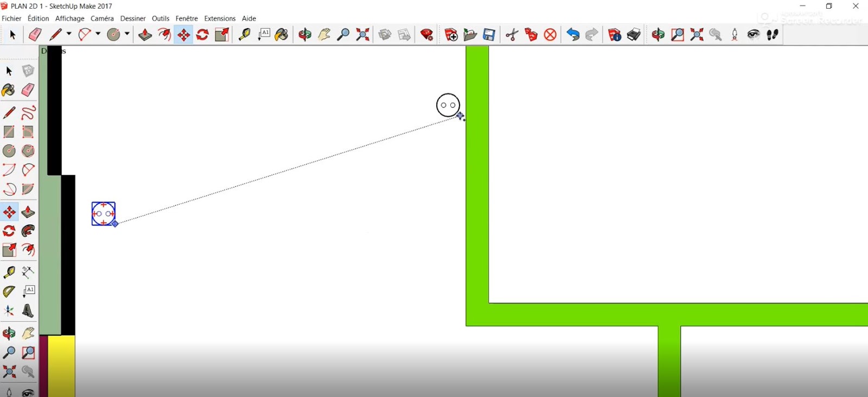Open the Fichier menu
Image resolution: width=868 pixels, height=397 pixels.
pyautogui.click(x=11, y=18)
